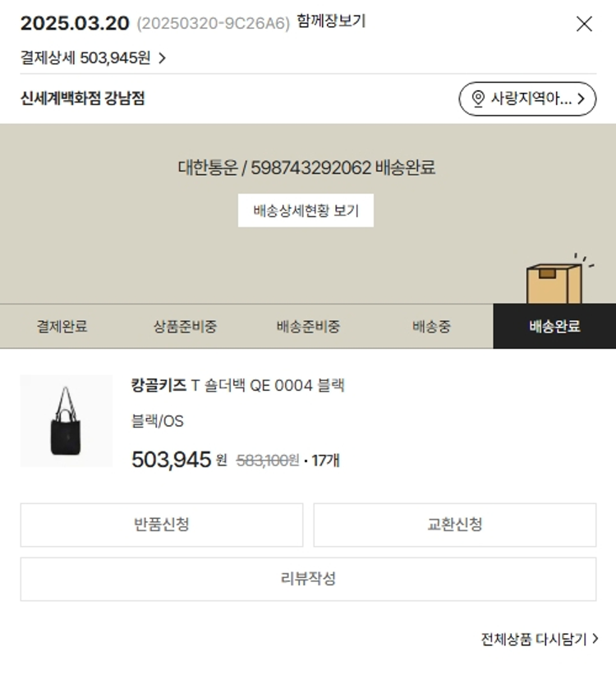Open the 캉골키즈 T 숄더백 product title
616x679 pixels.
pos(238,385)
